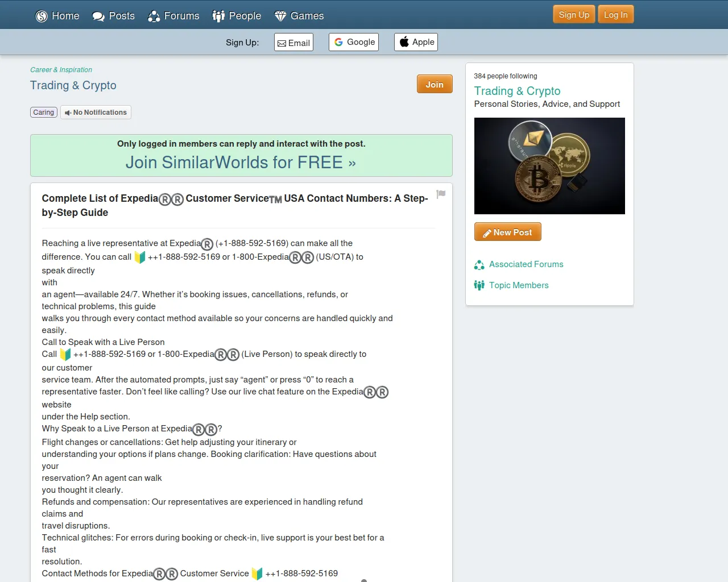Click the pencil icon on New Post
Viewport: 728px width, 582px height.
[487, 233]
